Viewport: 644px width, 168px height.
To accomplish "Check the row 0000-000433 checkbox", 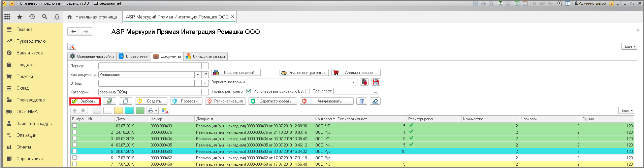I will coord(74,126).
